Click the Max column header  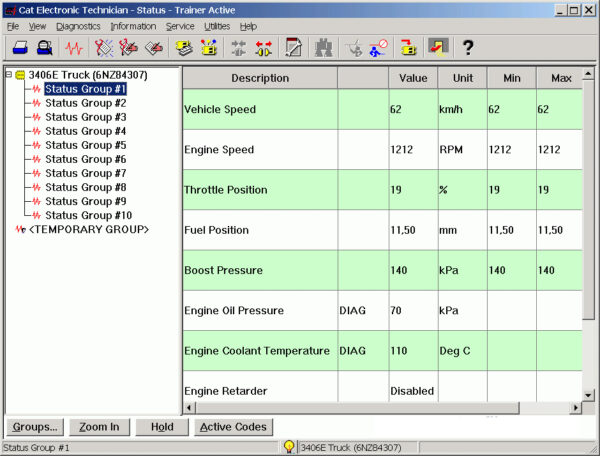(560, 78)
